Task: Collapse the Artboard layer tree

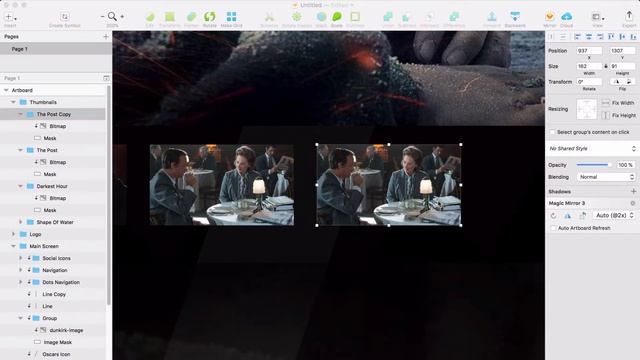Action: (6, 90)
